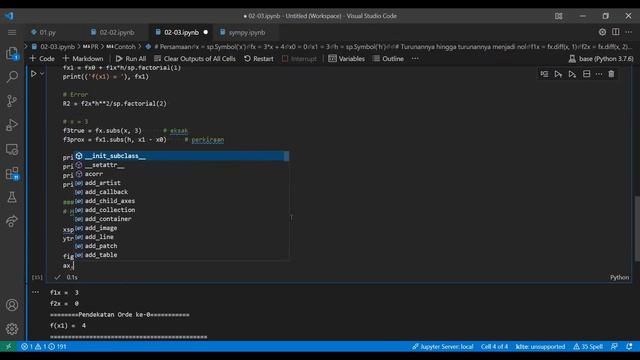Image resolution: width=640 pixels, height=360 pixels.
Task: Select add_patch suggestion
Action: pyautogui.click(x=181, y=246)
